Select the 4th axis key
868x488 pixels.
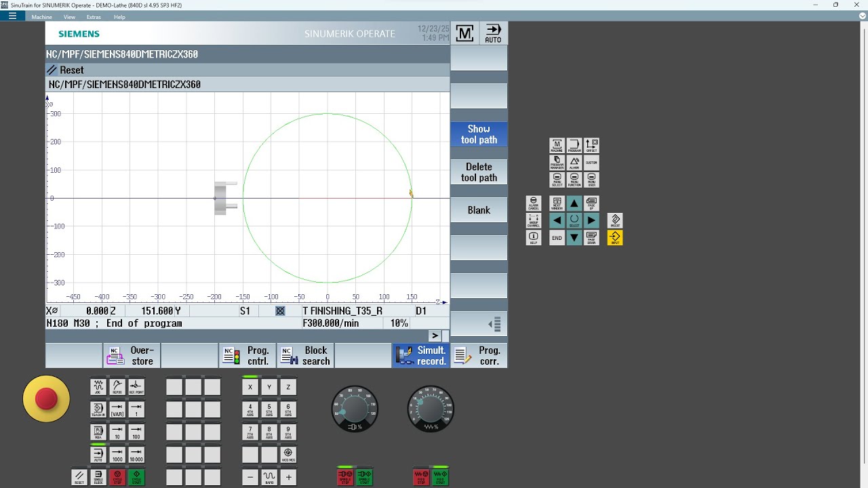point(250,409)
